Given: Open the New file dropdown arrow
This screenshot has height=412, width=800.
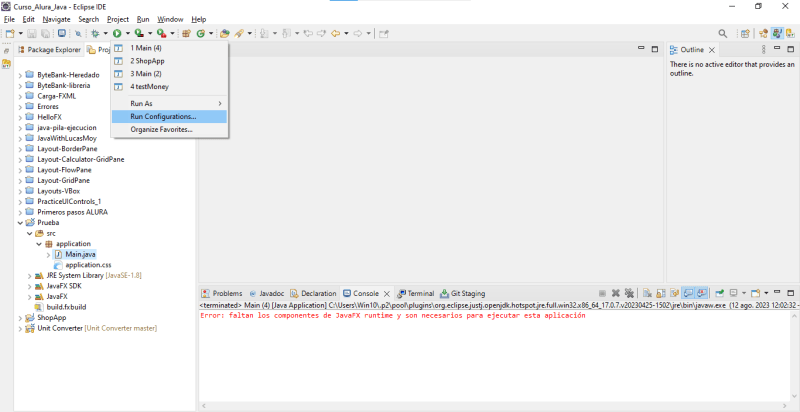Looking at the screenshot, I should tap(21, 34).
